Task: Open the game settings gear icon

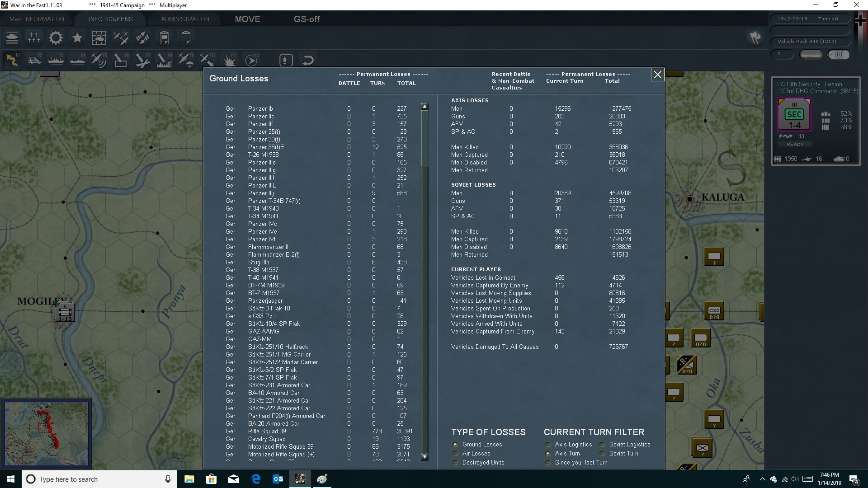Action: pos(56,38)
